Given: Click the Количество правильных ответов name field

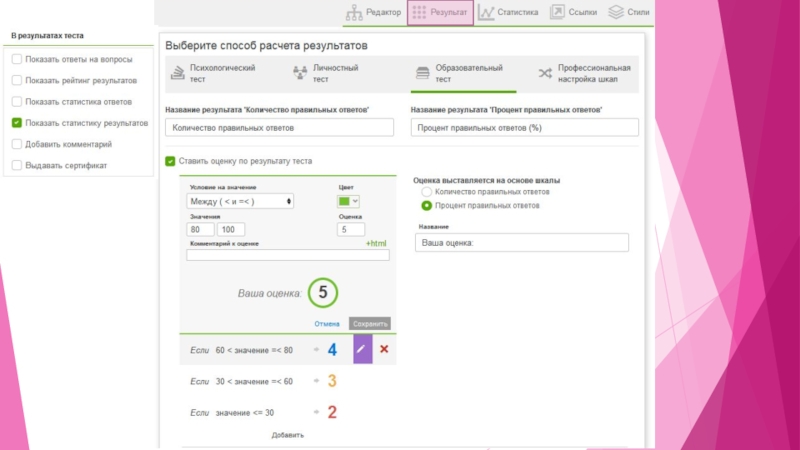Looking at the screenshot, I should (x=280, y=128).
